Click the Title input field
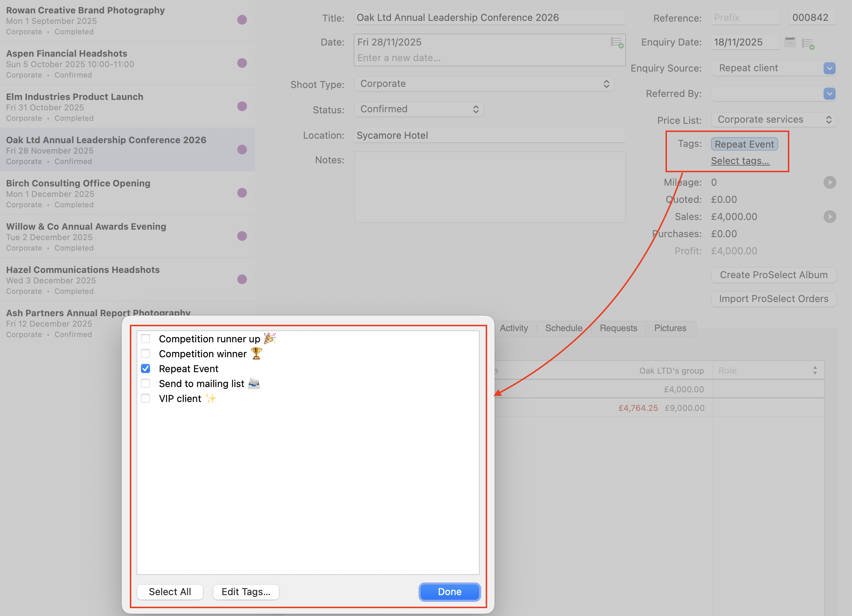The image size is (852, 616). tap(489, 18)
